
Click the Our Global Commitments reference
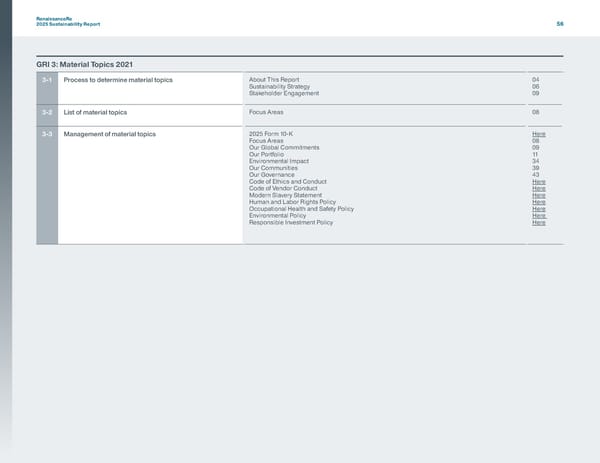(x=284, y=148)
